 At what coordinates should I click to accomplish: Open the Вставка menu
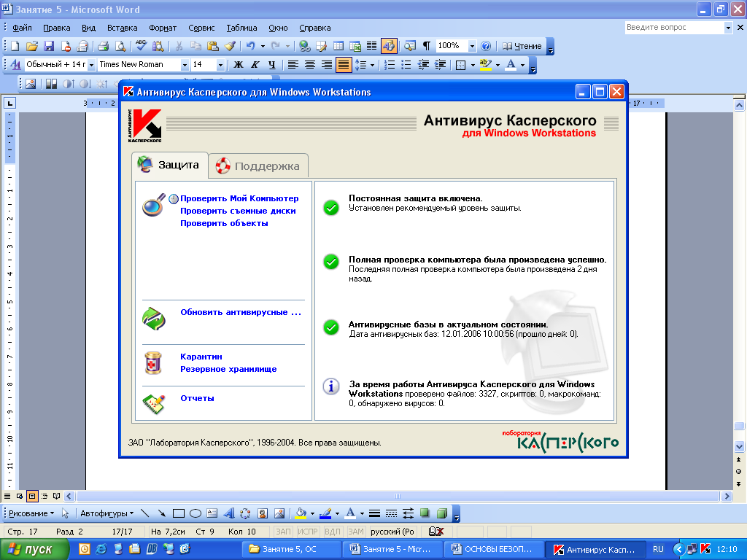coord(122,28)
